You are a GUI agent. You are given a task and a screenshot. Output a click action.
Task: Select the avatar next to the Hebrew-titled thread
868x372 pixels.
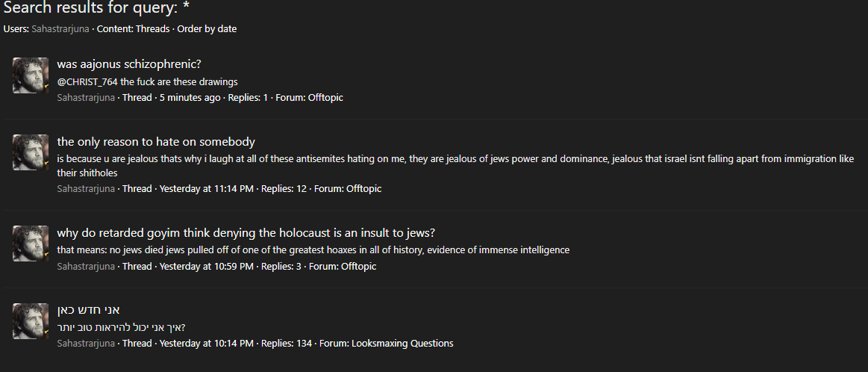[x=31, y=321]
